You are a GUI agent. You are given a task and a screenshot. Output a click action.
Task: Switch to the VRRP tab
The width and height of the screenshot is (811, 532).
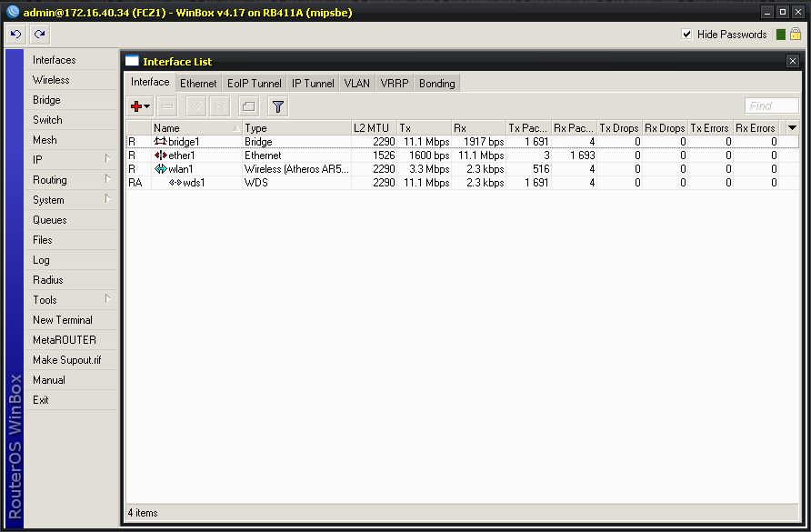pyautogui.click(x=394, y=84)
